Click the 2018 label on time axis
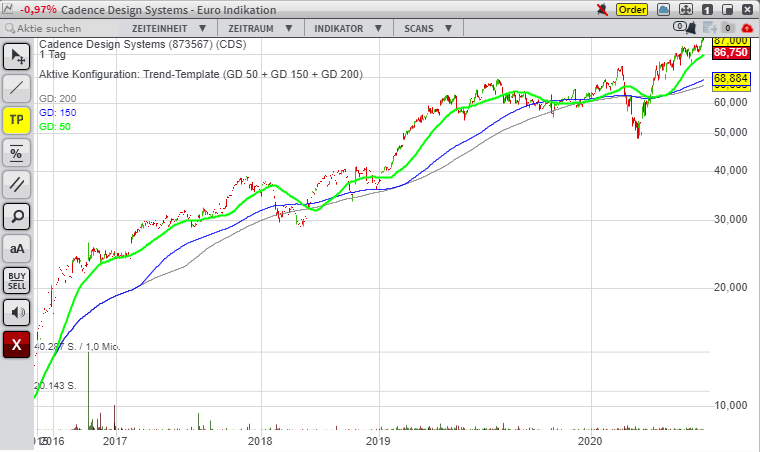The height and width of the screenshot is (452, 760). click(x=260, y=441)
